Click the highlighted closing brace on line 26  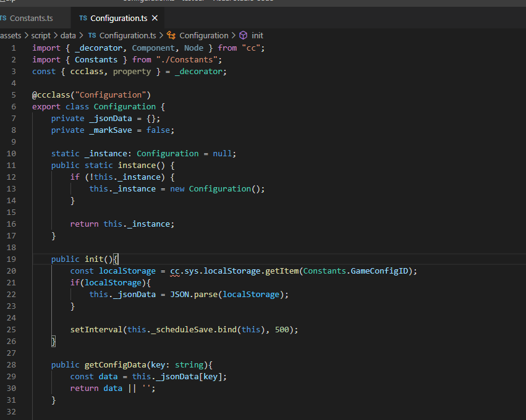(53, 341)
